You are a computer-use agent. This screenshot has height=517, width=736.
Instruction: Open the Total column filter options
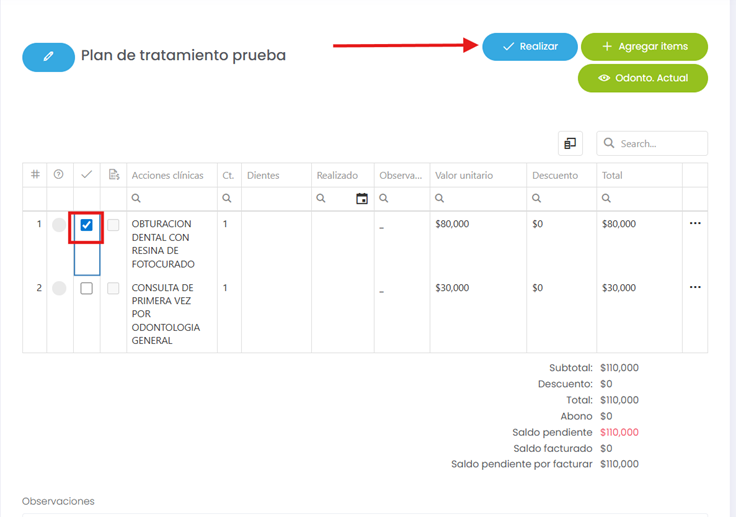coord(607,199)
